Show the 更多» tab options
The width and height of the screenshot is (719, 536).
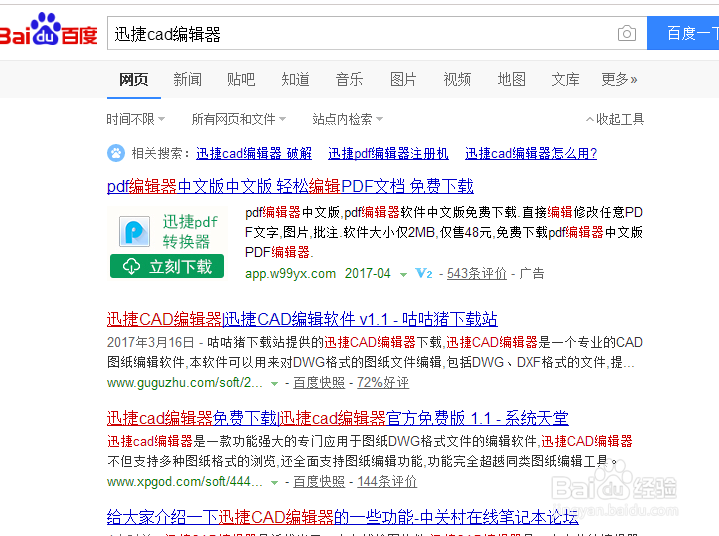(x=619, y=80)
